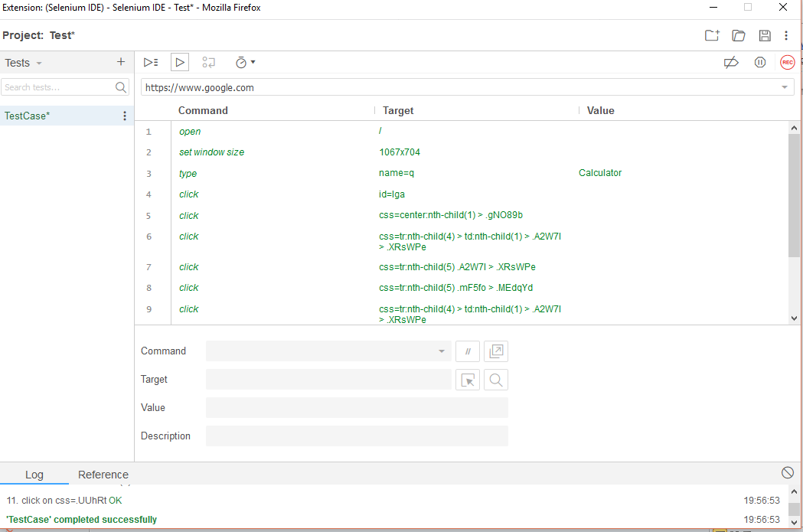Click log entry 11 click on css=.UUhRt

(64, 501)
